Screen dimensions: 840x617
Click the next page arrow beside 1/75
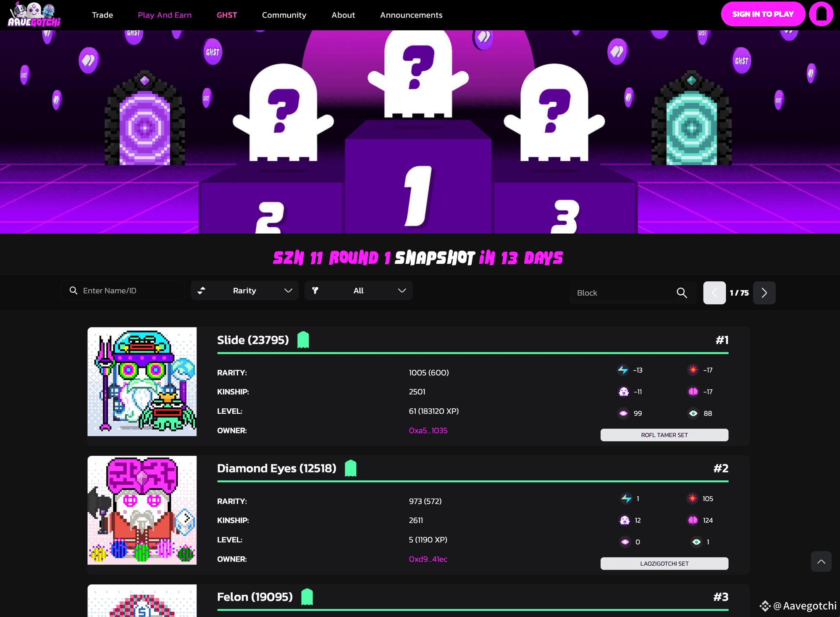pos(764,293)
